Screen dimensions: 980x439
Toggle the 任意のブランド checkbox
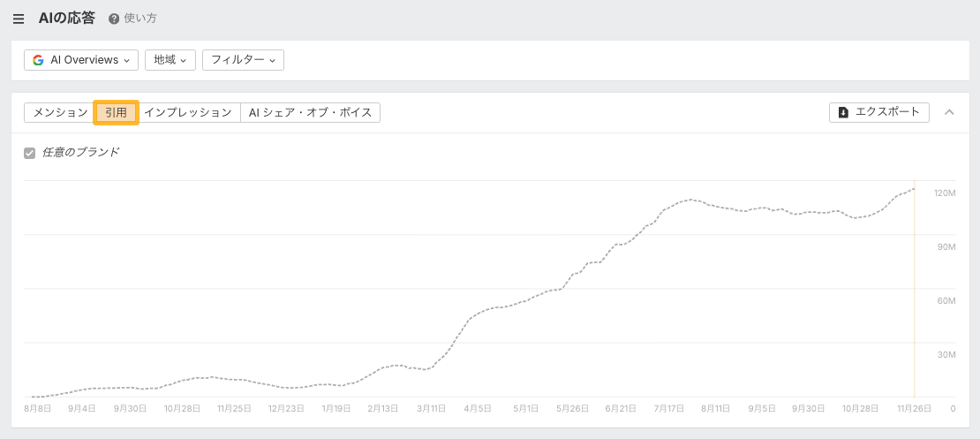(x=30, y=153)
